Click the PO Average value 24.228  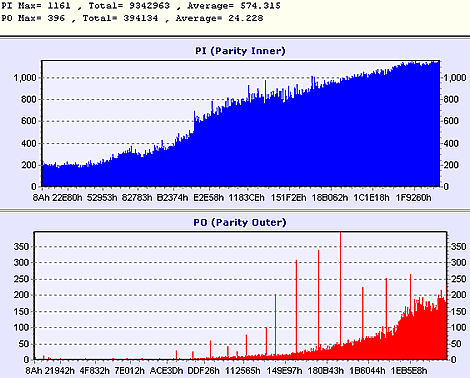pyautogui.click(x=246, y=18)
